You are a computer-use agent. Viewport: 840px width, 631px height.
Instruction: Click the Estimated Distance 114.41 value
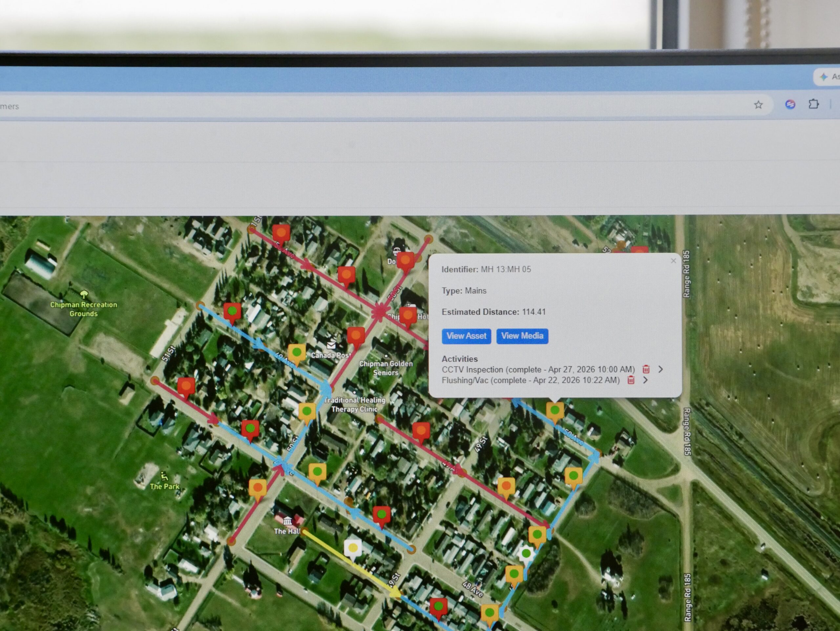point(534,312)
